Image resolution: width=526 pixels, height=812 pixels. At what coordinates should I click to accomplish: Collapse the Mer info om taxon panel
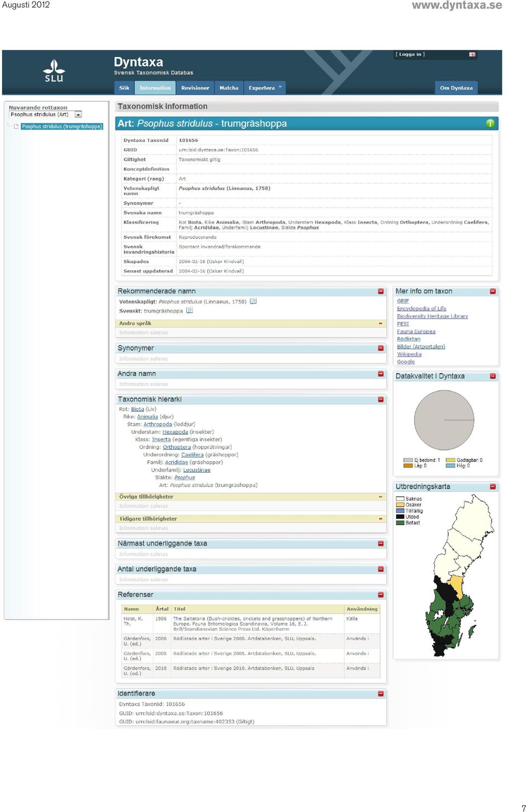pos(493,291)
